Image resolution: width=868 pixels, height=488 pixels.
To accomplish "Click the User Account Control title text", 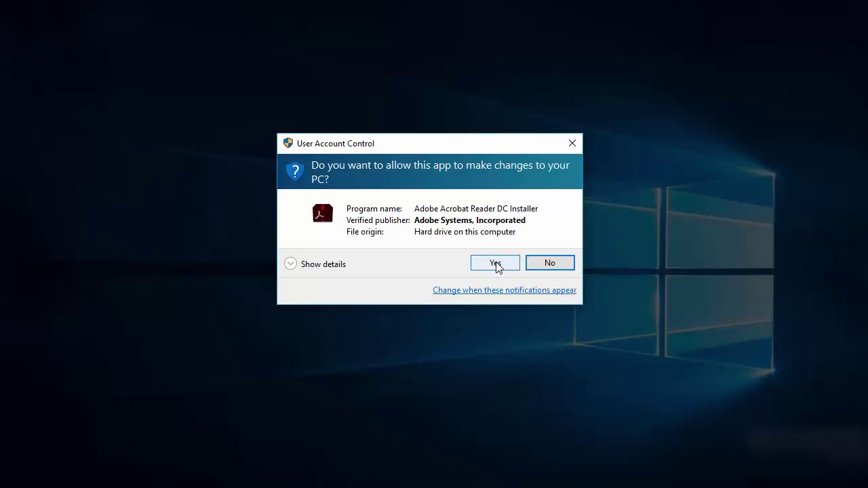I will click(336, 143).
